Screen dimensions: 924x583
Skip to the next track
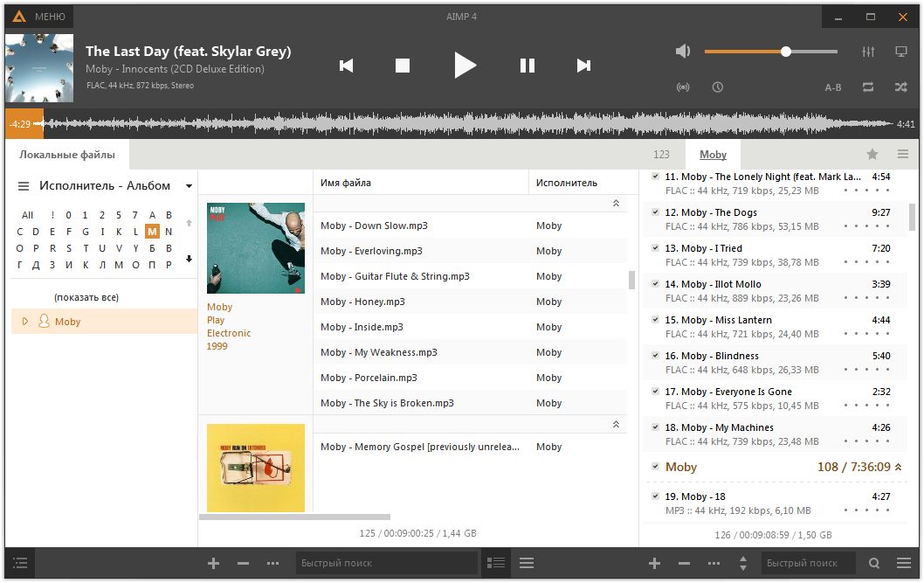pos(583,66)
